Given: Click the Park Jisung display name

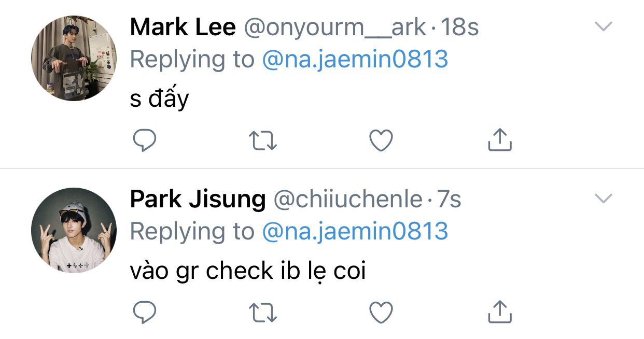Looking at the screenshot, I should click(x=197, y=200).
